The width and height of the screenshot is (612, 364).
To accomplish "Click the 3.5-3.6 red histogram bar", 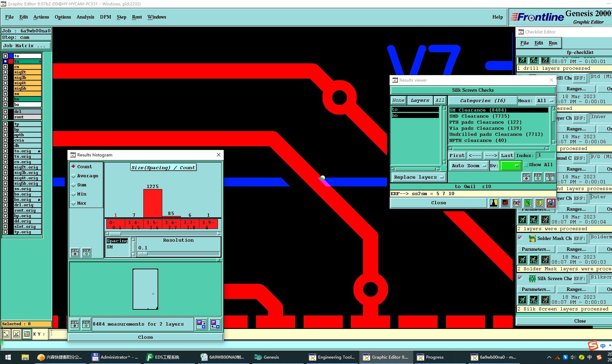I will coord(152,203).
